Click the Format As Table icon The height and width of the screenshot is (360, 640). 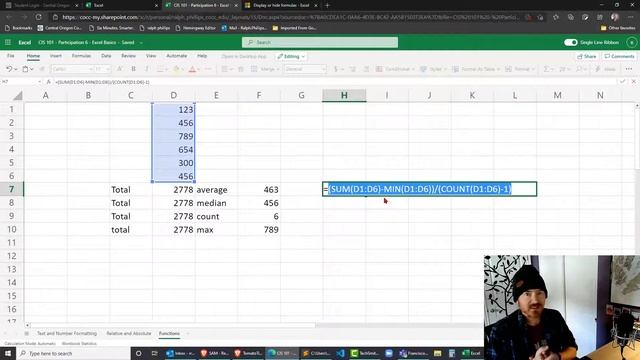tap(456, 69)
